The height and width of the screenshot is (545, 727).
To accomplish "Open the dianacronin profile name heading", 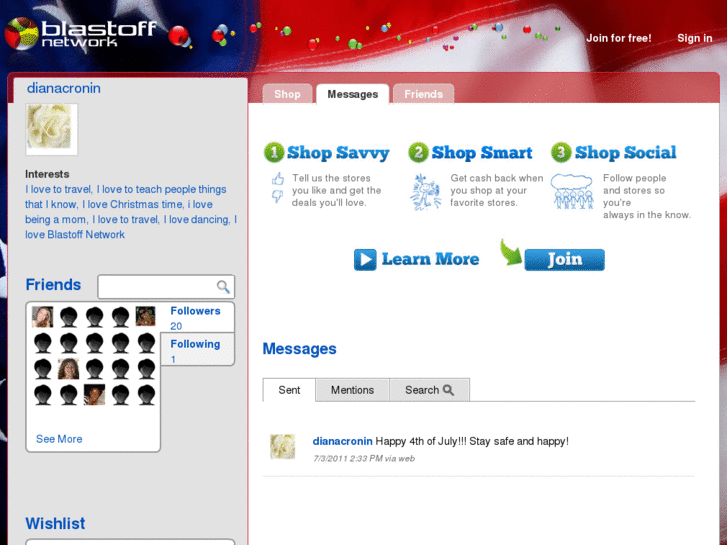I will [64, 88].
